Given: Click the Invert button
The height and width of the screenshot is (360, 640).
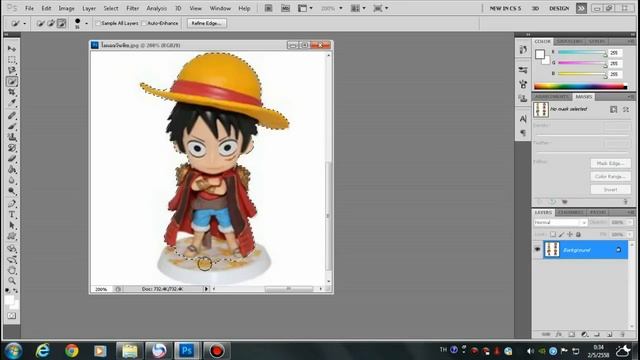Looking at the screenshot, I should coord(610,189).
